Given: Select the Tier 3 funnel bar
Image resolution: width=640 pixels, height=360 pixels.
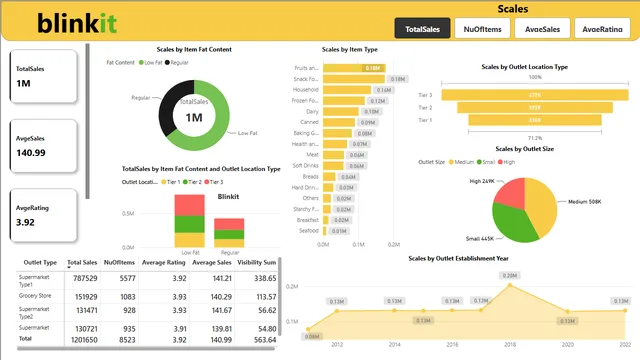Looking at the screenshot, I should (x=535, y=95).
